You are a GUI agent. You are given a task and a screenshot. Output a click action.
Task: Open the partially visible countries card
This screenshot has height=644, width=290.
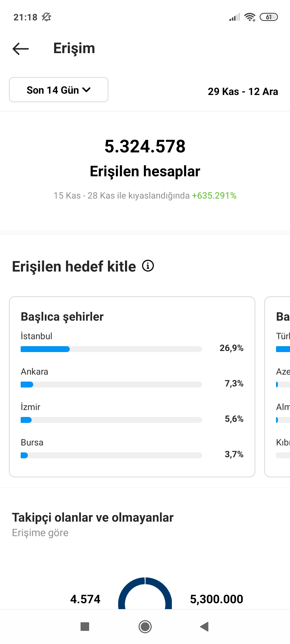[277, 387]
